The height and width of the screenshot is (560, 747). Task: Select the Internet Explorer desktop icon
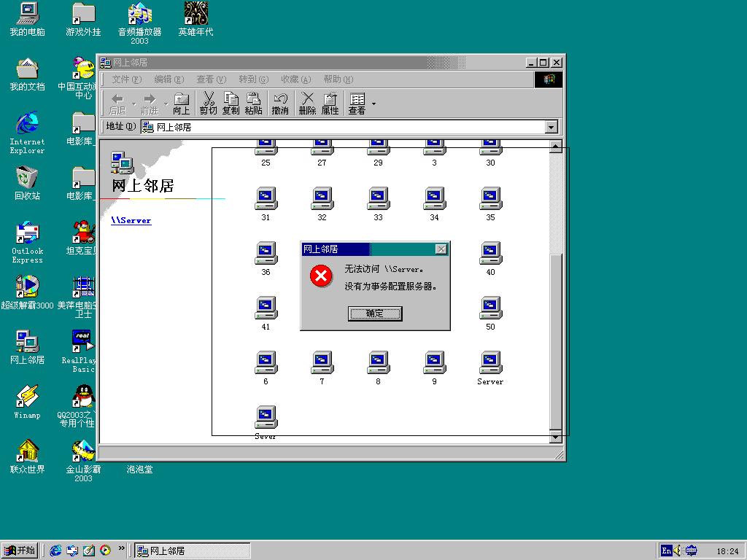27,133
